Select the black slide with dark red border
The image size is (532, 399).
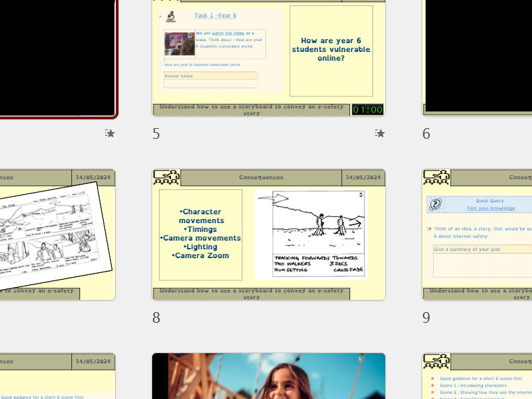(59, 59)
